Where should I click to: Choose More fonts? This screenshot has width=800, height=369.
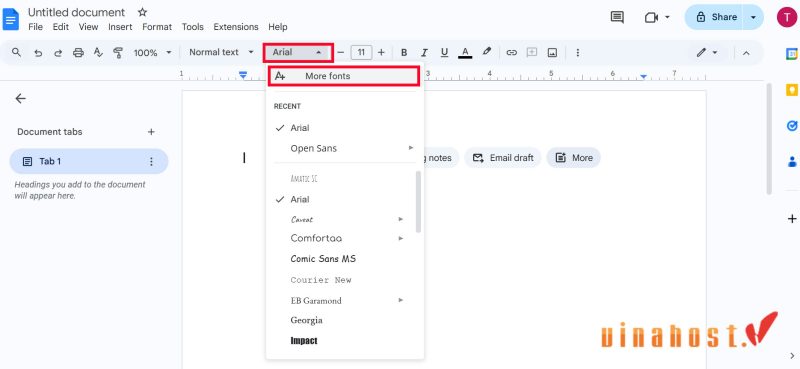343,76
